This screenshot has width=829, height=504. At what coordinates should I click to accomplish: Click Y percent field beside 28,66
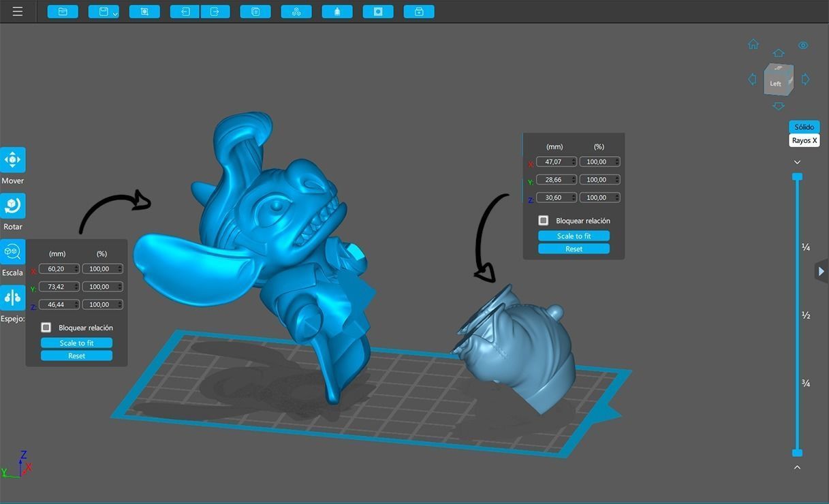point(600,180)
